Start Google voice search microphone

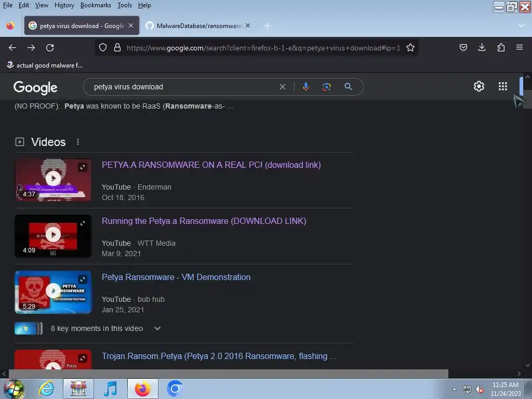pyautogui.click(x=305, y=87)
